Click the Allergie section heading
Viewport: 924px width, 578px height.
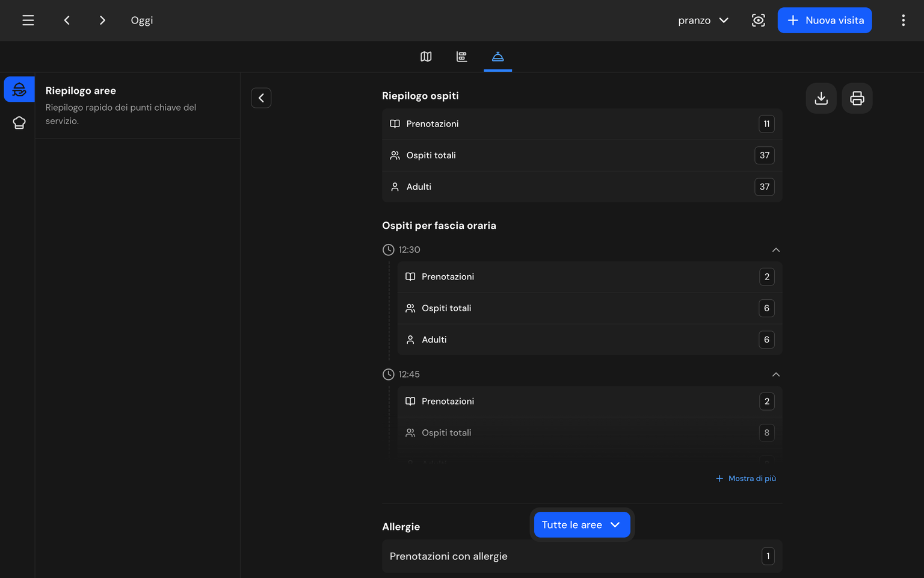pyautogui.click(x=401, y=527)
